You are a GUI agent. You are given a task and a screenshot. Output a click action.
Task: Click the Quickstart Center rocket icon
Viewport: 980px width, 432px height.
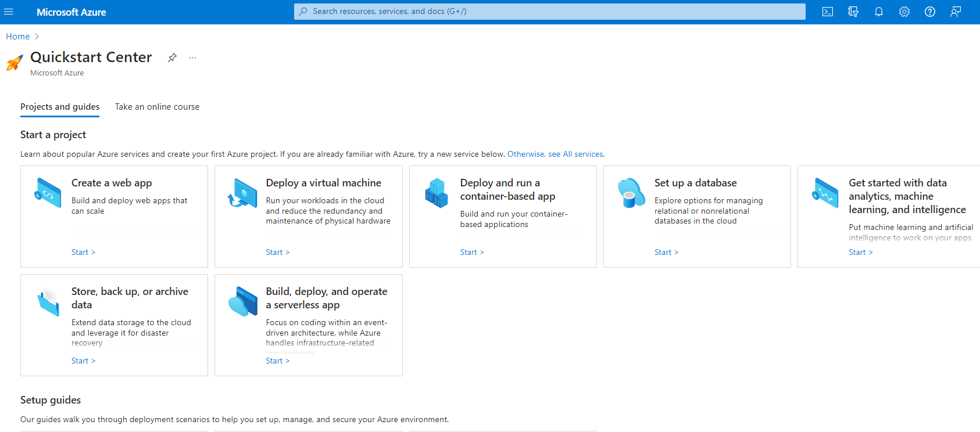(15, 63)
